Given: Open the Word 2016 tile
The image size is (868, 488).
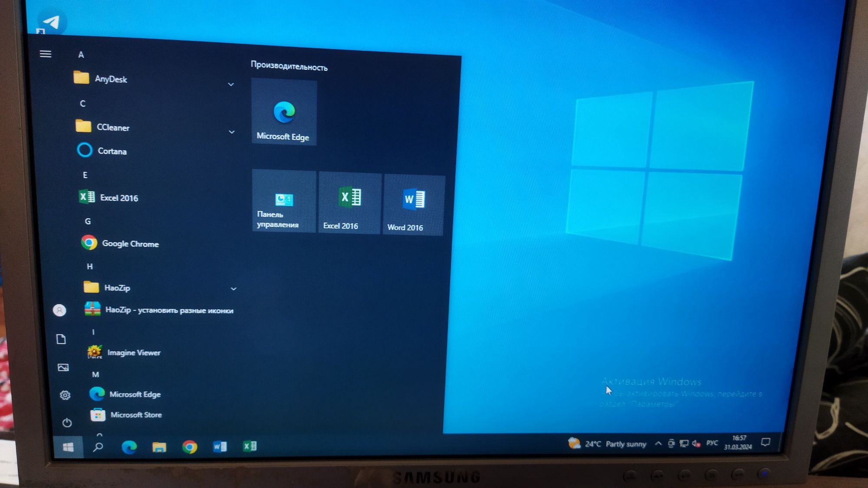Looking at the screenshot, I should [x=414, y=205].
